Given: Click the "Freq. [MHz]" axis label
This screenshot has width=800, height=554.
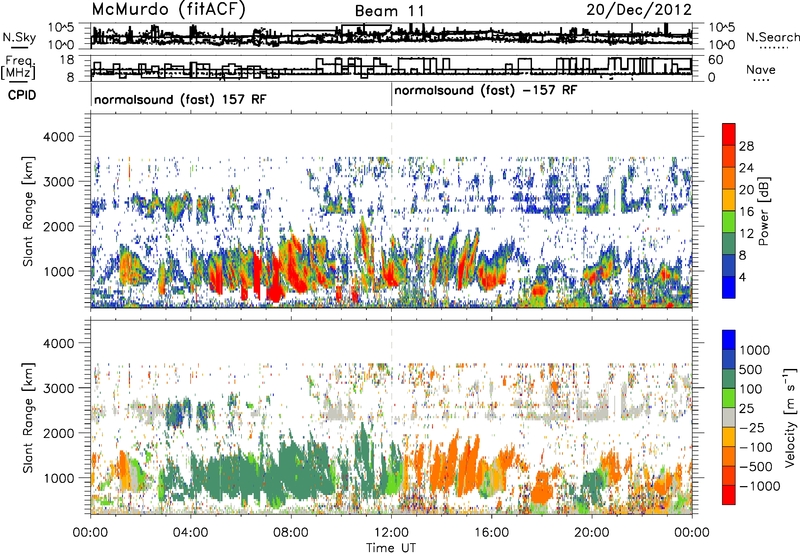Looking at the screenshot, I should pos(18,67).
